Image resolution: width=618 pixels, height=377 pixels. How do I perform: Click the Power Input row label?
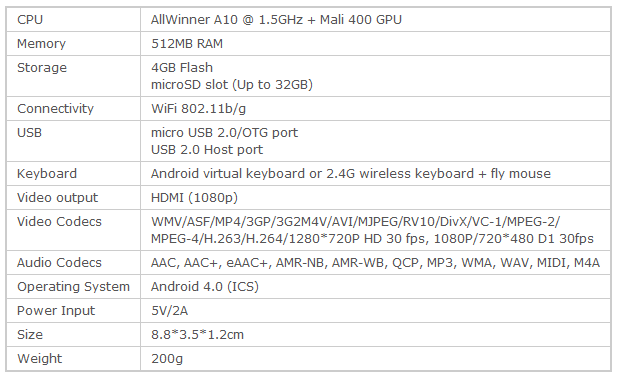click(x=56, y=311)
